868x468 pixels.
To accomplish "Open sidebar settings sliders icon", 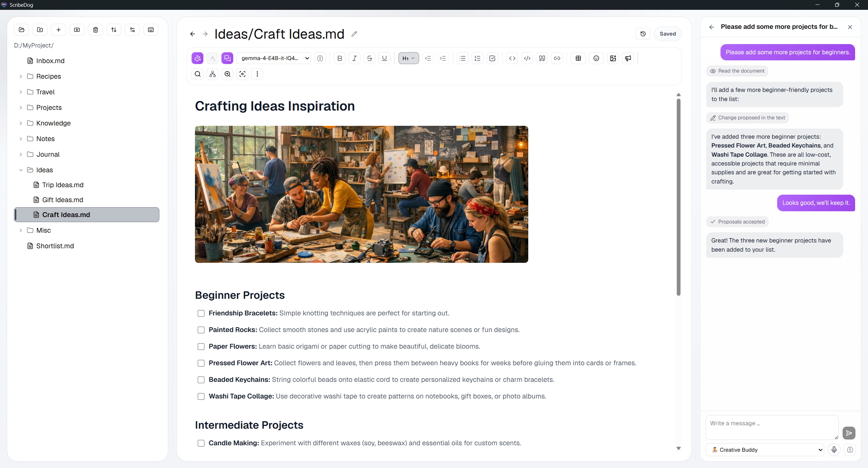I will pyautogui.click(x=133, y=30).
